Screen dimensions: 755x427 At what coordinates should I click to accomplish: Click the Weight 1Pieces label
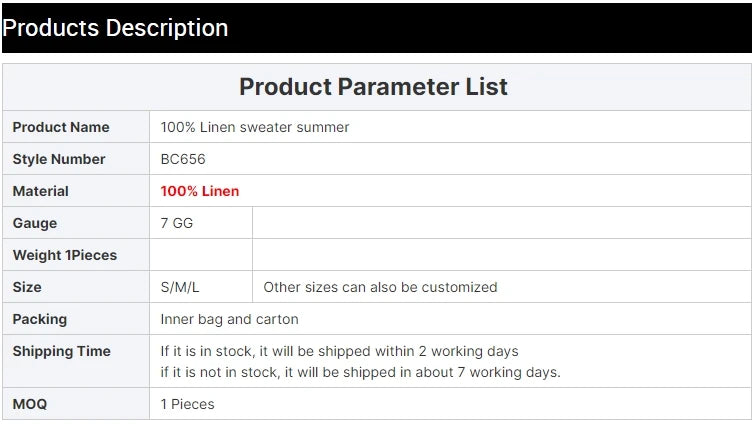click(x=65, y=255)
